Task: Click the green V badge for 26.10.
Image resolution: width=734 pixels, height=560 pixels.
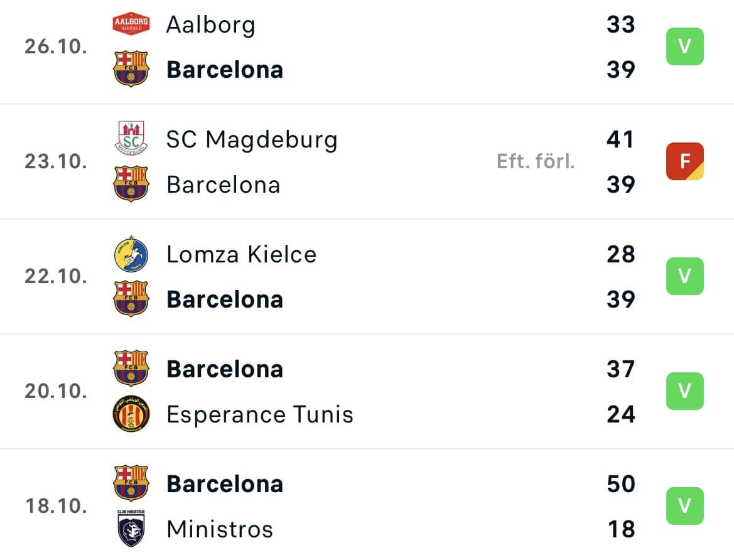Action: (x=685, y=46)
